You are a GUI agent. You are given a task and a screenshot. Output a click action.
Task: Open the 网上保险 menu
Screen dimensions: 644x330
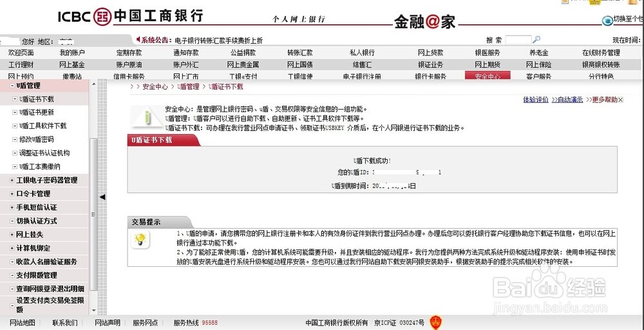point(538,64)
